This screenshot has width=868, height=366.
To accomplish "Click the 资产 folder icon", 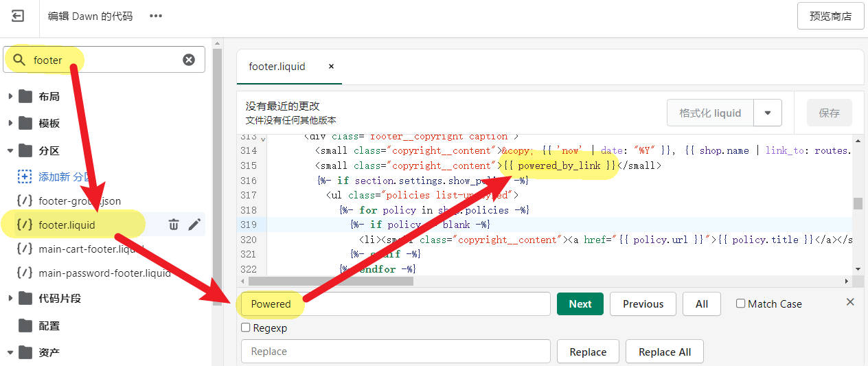I will [x=25, y=352].
